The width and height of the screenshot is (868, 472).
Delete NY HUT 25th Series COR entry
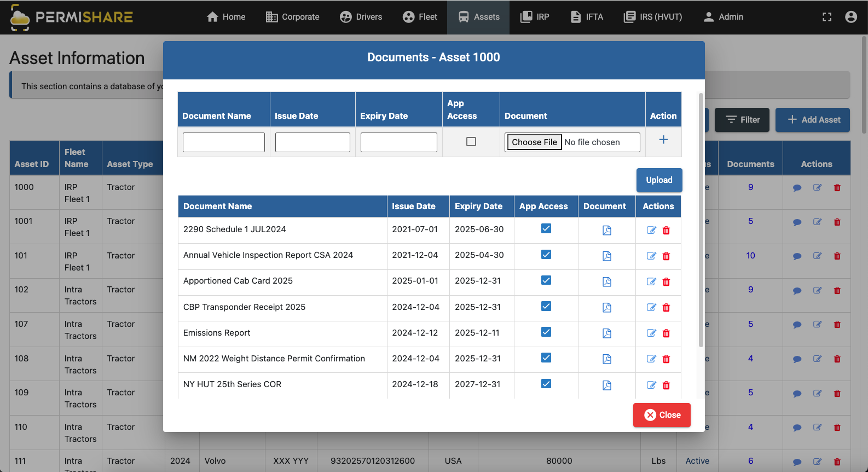coord(666,385)
